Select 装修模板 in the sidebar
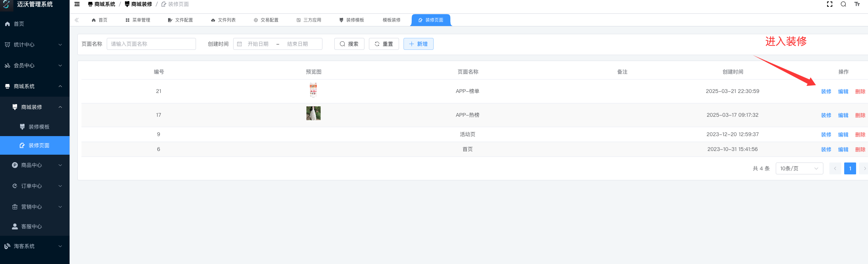868x264 pixels. click(39, 127)
